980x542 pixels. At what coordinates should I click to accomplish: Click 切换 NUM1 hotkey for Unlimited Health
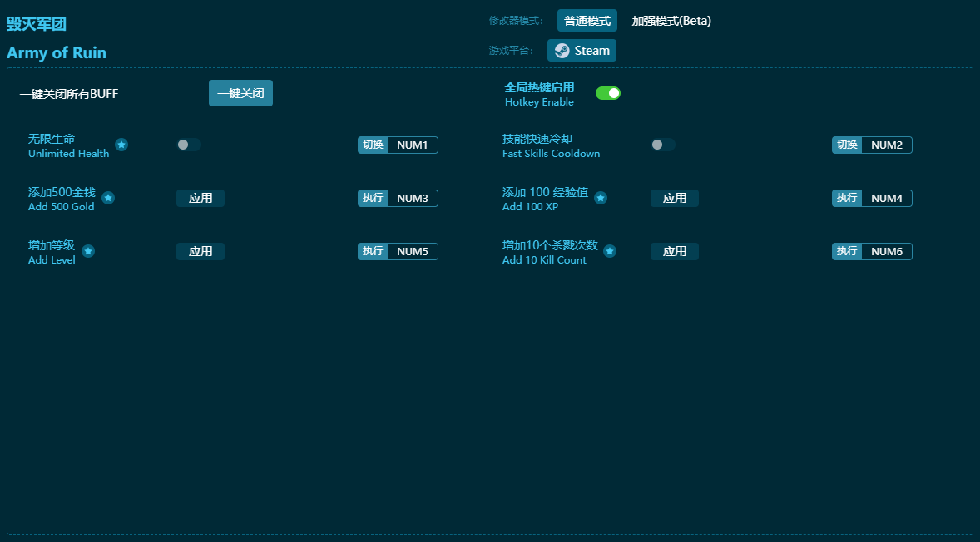click(398, 145)
